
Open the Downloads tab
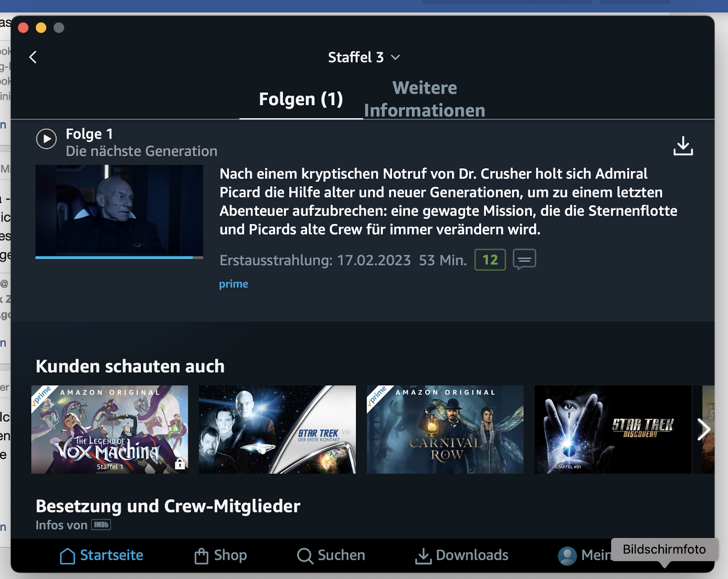point(462,555)
